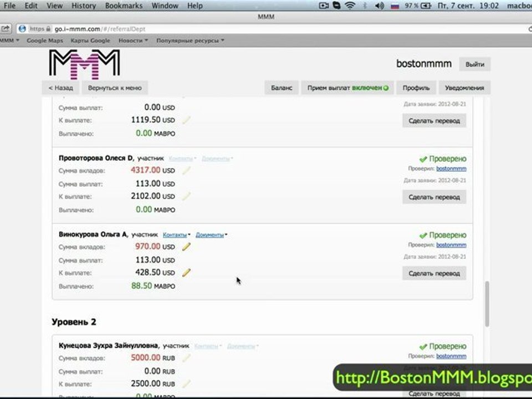
Task: Click Сделать перевод beside 1119.50 USD entry
Action: (x=434, y=121)
